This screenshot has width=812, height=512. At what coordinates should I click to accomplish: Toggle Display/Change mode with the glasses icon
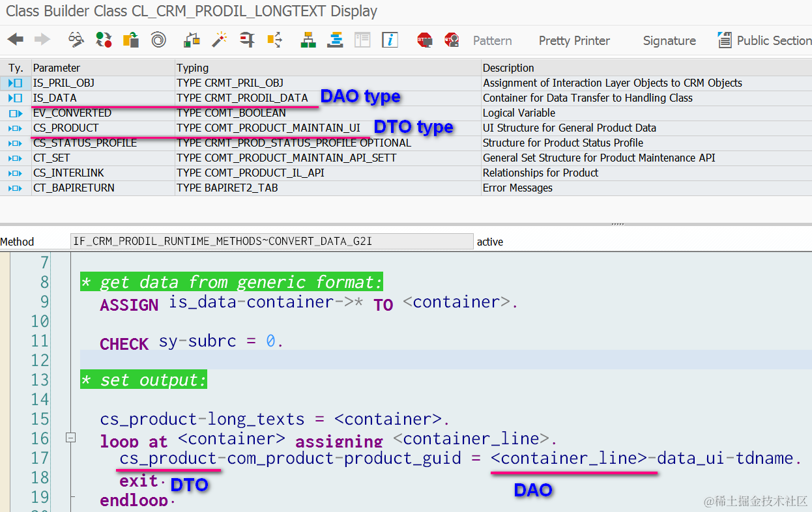click(x=76, y=40)
